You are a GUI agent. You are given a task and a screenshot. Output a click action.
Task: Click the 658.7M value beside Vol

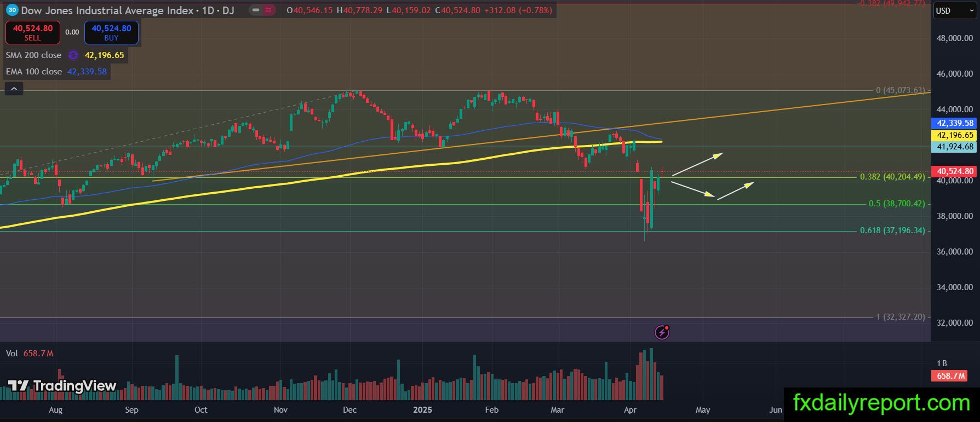click(38, 354)
